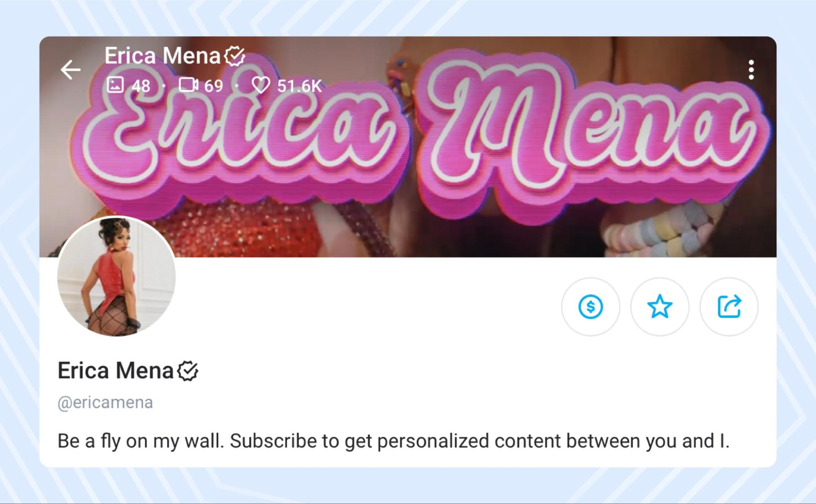Open the @ericamena username handle
Screen dimensions: 816x504
105,402
